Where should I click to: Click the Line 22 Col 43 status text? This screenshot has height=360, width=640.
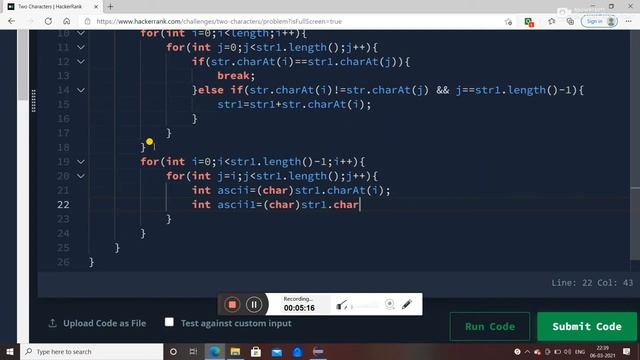tap(592, 282)
